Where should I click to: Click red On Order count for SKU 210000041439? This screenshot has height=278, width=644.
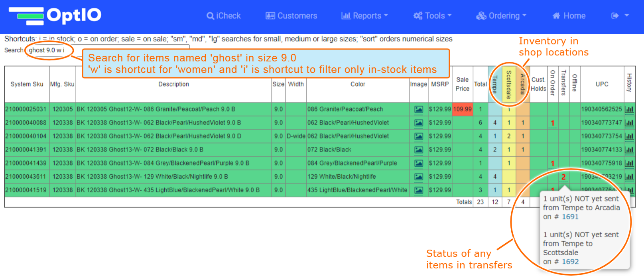point(553,164)
